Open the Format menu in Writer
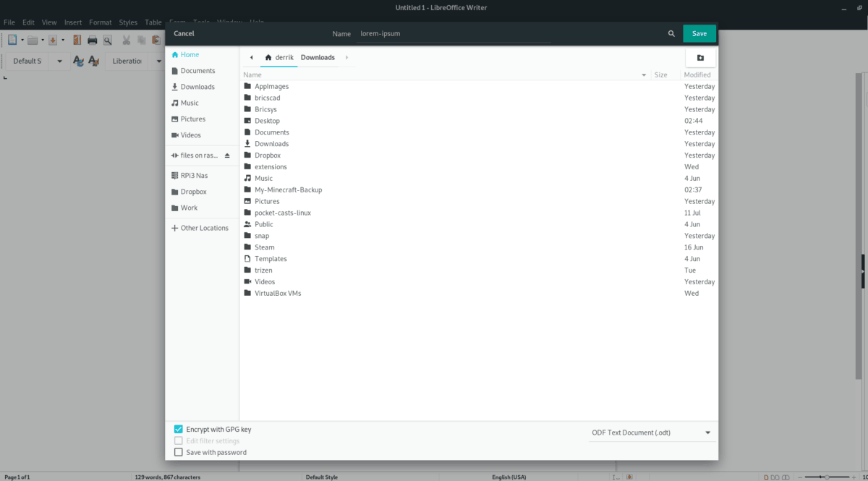 tap(101, 22)
